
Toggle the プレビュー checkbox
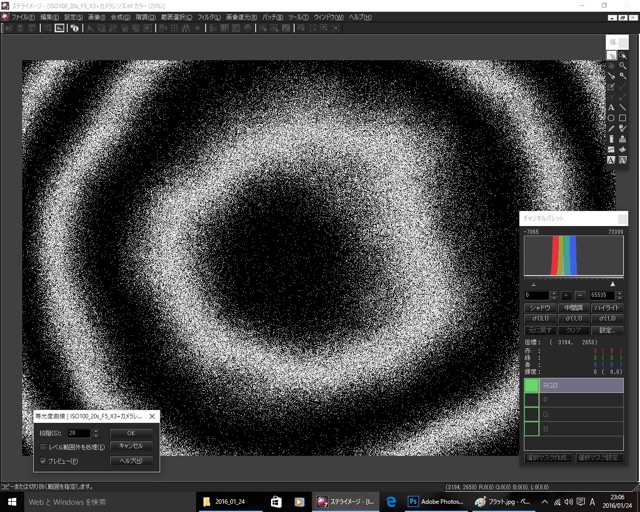pos(43,461)
